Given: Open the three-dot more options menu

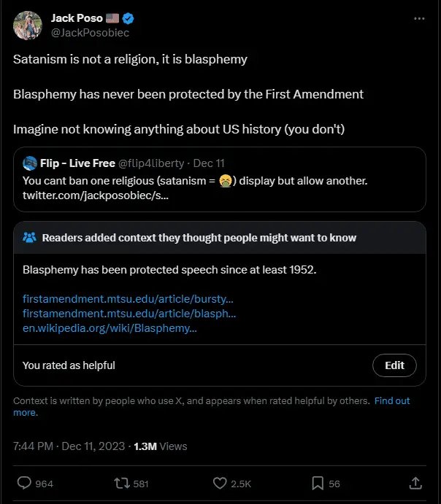Looking at the screenshot, I should (x=418, y=19).
